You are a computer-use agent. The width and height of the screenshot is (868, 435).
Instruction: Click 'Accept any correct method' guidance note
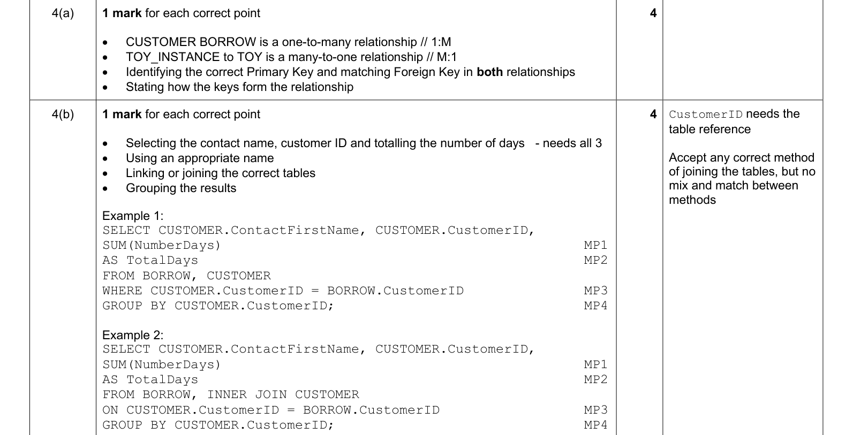(x=742, y=179)
